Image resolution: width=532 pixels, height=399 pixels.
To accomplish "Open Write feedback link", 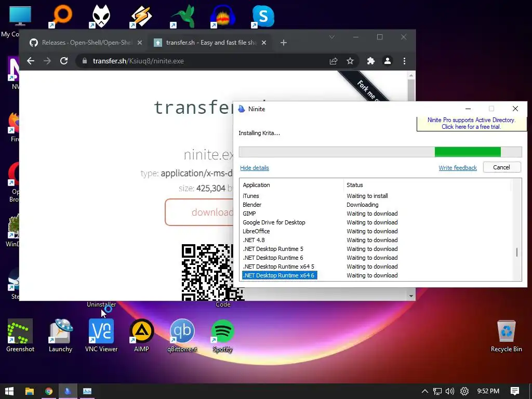I will 457,168.
